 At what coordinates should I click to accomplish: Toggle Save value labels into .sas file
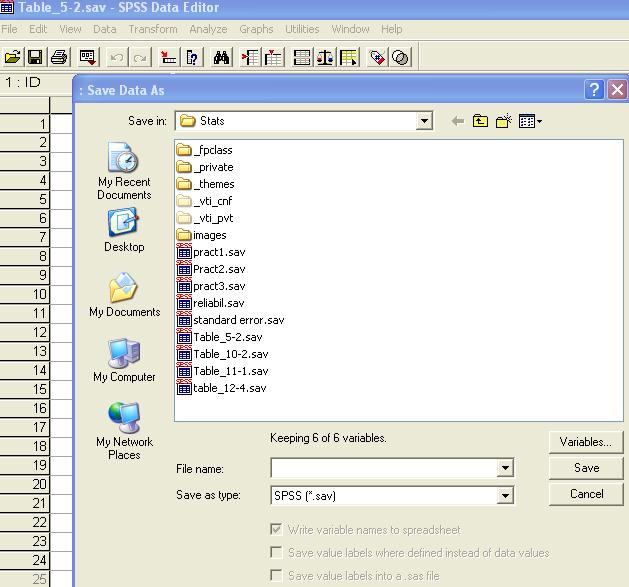click(x=276, y=575)
